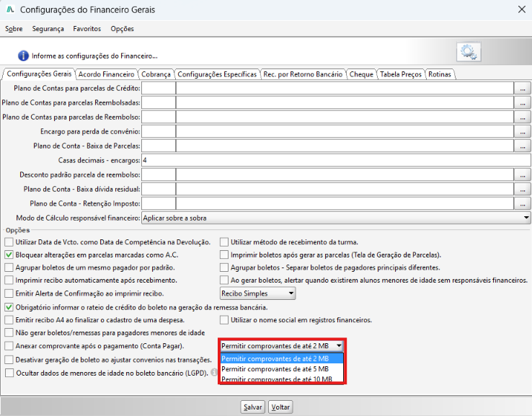532x416 pixels.
Task: Click the blue information icon
Action: point(23,56)
